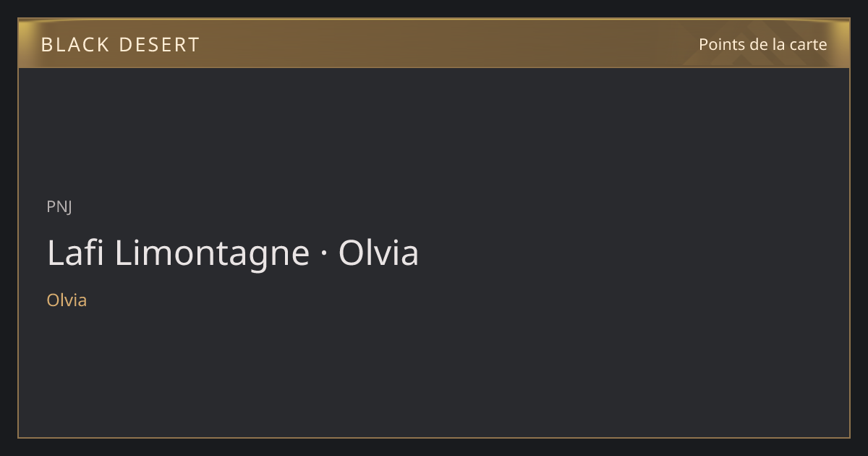Click the empty dark card area below Olvia

coord(434,373)
